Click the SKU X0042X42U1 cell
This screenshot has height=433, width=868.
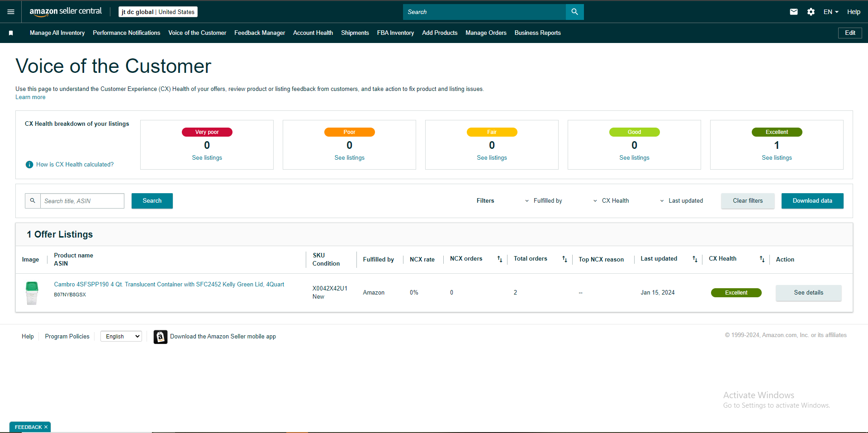330,288
